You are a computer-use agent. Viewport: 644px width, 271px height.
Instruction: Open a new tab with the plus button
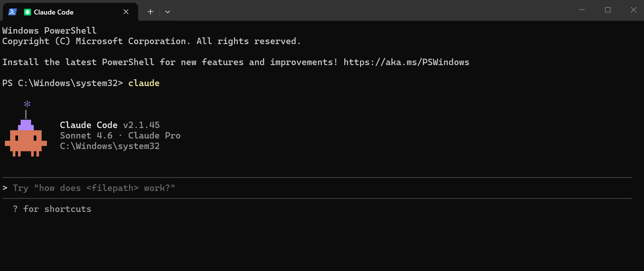point(150,12)
